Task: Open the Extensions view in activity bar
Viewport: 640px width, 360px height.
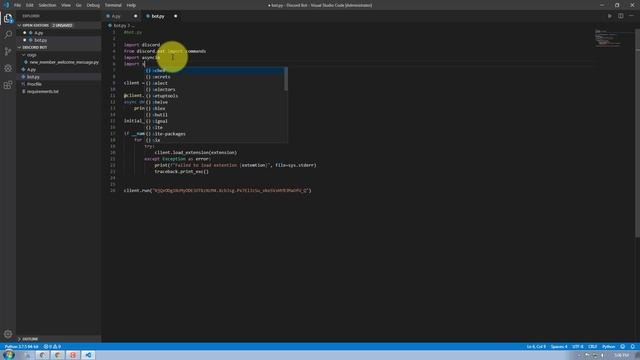Action: point(8,85)
